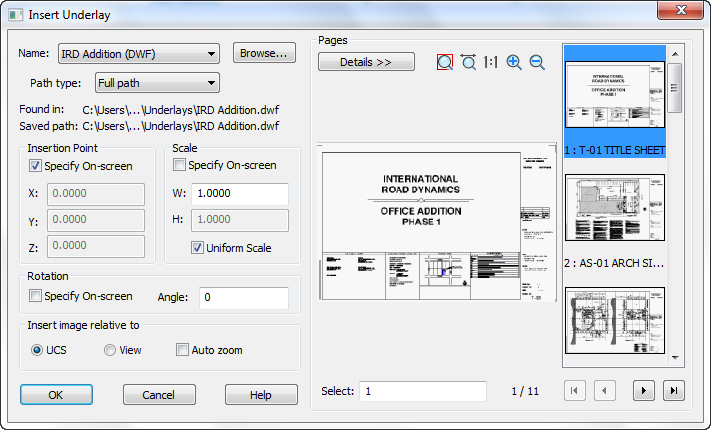
Task: Click the Rotation Angle input field
Action: coord(244,298)
